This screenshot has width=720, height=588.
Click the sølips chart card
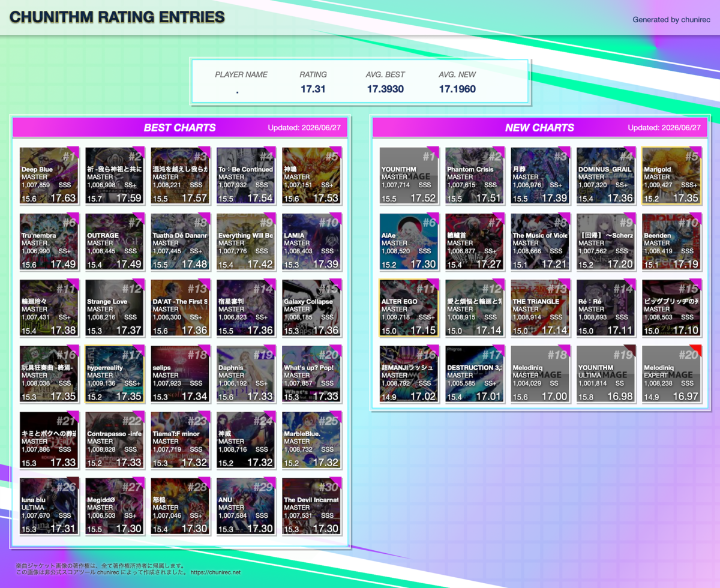pos(179,374)
